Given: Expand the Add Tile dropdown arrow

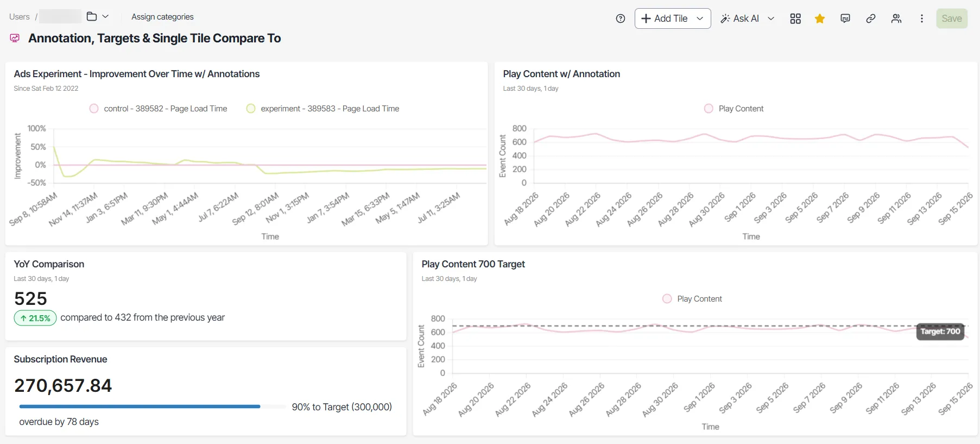Looking at the screenshot, I should click(700, 18).
